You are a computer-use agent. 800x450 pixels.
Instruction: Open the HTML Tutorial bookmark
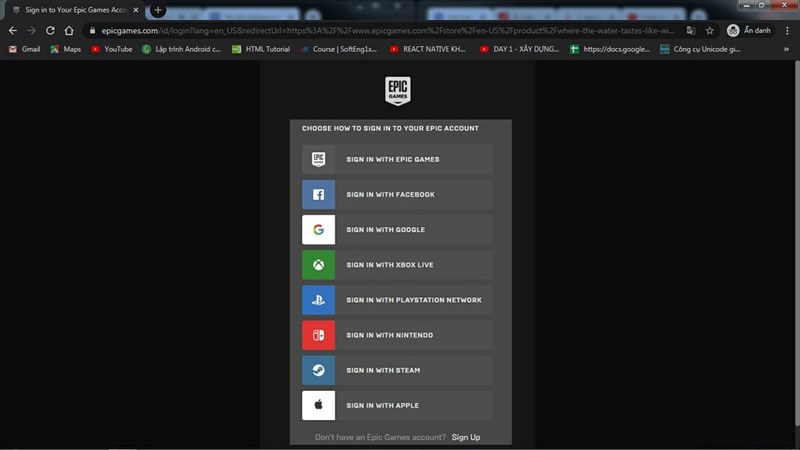pyautogui.click(x=261, y=49)
